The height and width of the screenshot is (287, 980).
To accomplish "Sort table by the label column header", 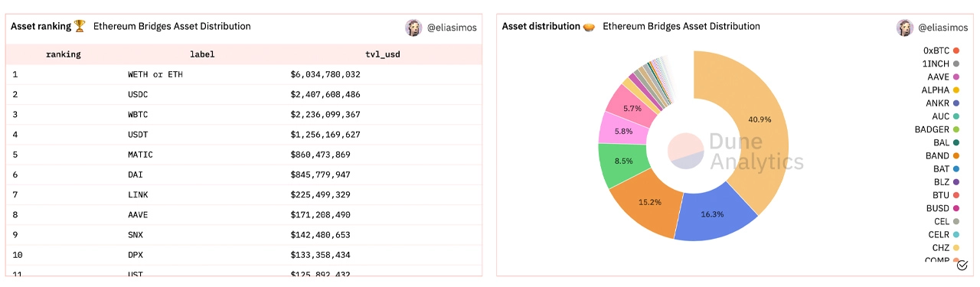I will point(202,54).
